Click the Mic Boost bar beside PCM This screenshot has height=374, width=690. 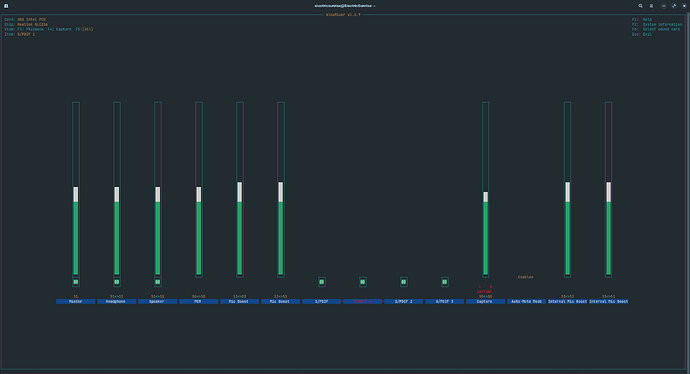(240, 189)
